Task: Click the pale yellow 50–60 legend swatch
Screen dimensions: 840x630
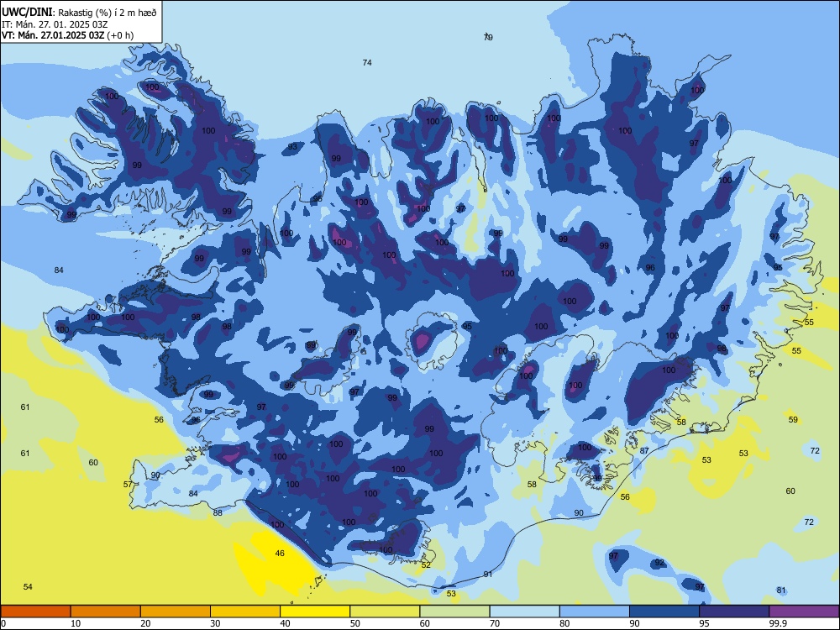Action: pyautogui.click(x=385, y=612)
